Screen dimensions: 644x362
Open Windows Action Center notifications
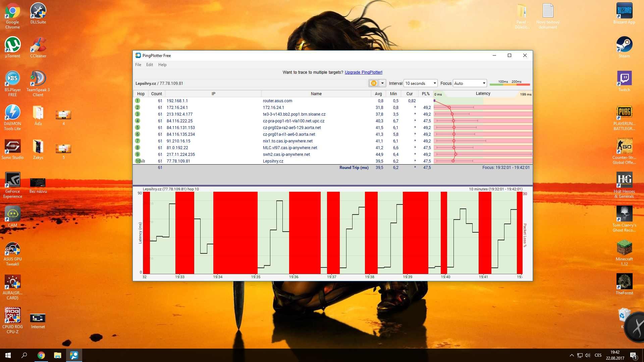pyautogui.click(x=633, y=355)
